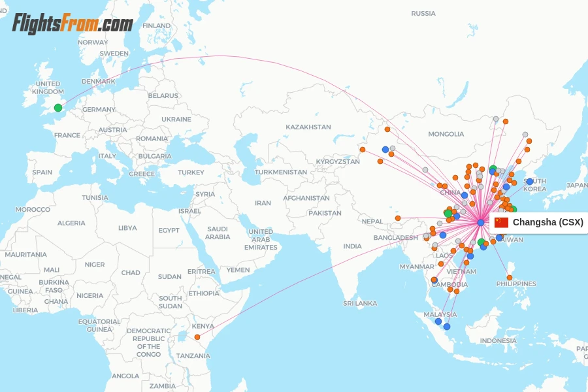Click the RUSSIA map label
This screenshot has width=588, height=392.
[x=423, y=14]
